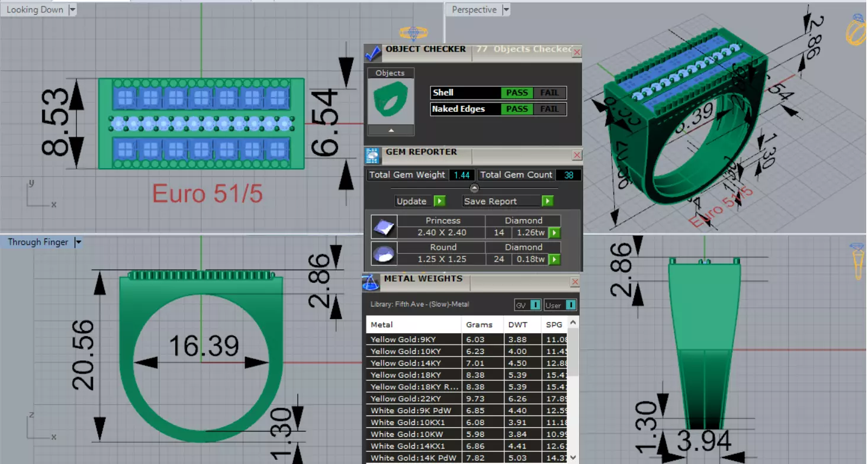This screenshot has height=464, width=868.
Task: Click the Gem Reporter panel icon
Action: click(372, 156)
